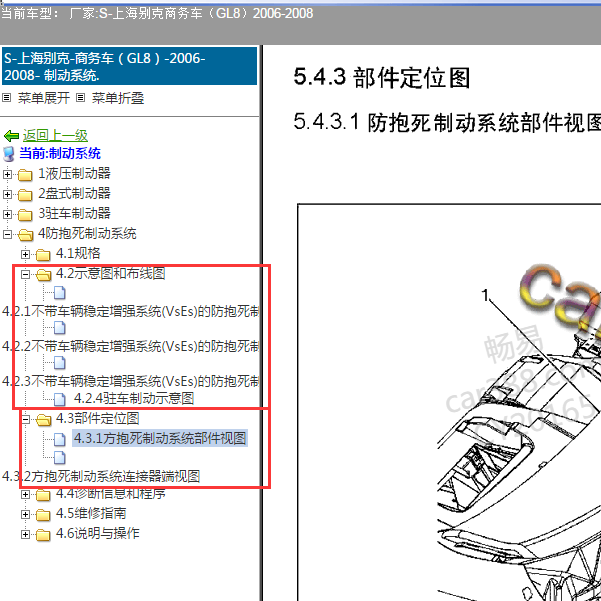
Task: Click the folder icon beside 3驻车制动器
Action: click(25, 214)
